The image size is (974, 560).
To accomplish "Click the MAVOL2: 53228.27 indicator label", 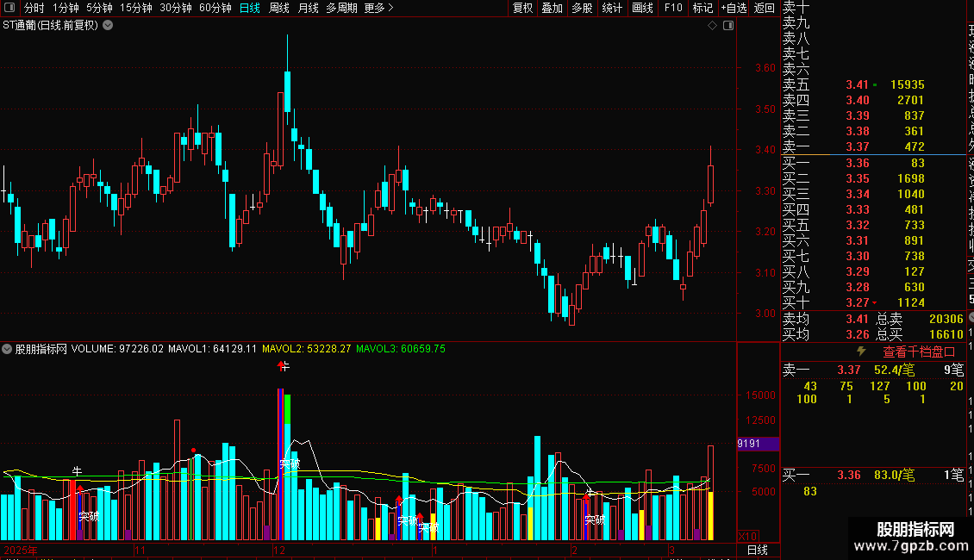I will [x=306, y=349].
